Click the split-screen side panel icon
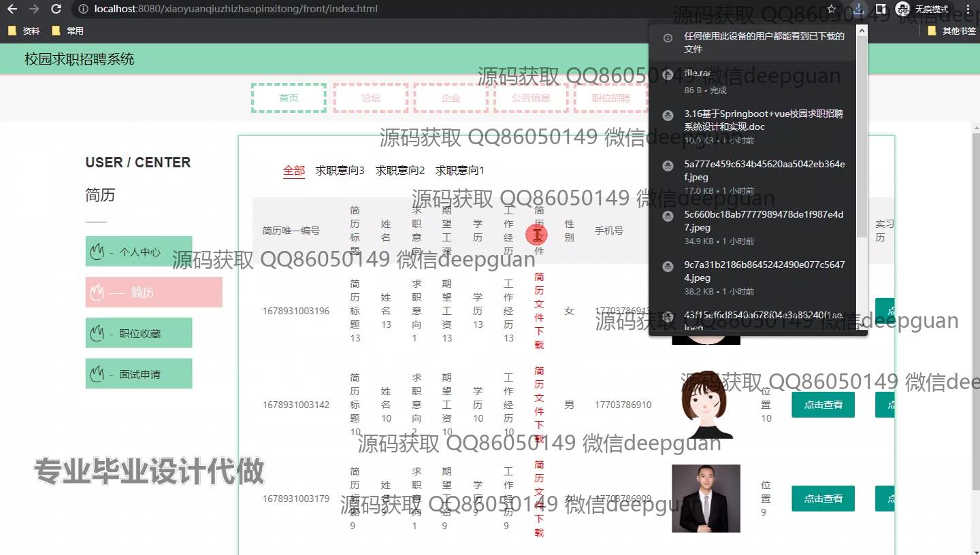 pos(881,9)
